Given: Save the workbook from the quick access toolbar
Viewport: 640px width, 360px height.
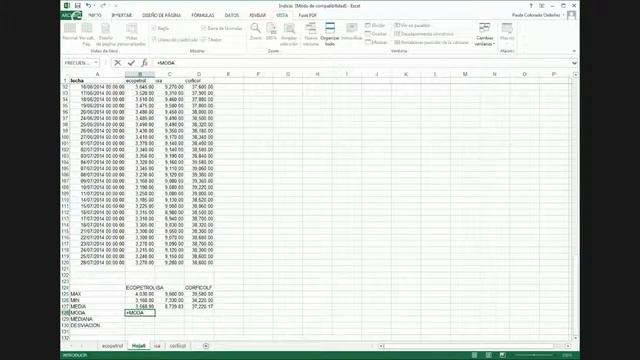Looking at the screenshot, I should tap(78, 6).
